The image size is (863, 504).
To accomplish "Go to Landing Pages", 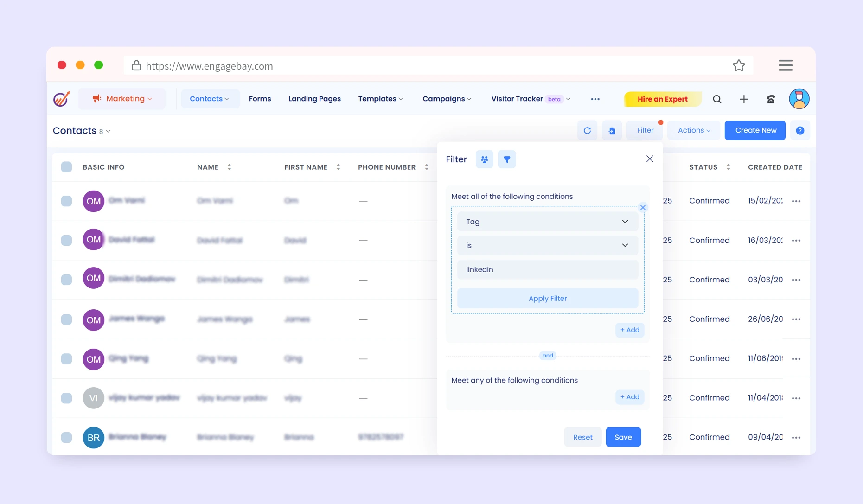I will point(314,99).
